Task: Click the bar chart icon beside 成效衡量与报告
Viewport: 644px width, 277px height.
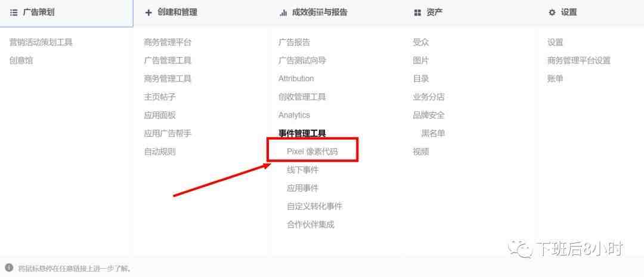Action: (283, 13)
